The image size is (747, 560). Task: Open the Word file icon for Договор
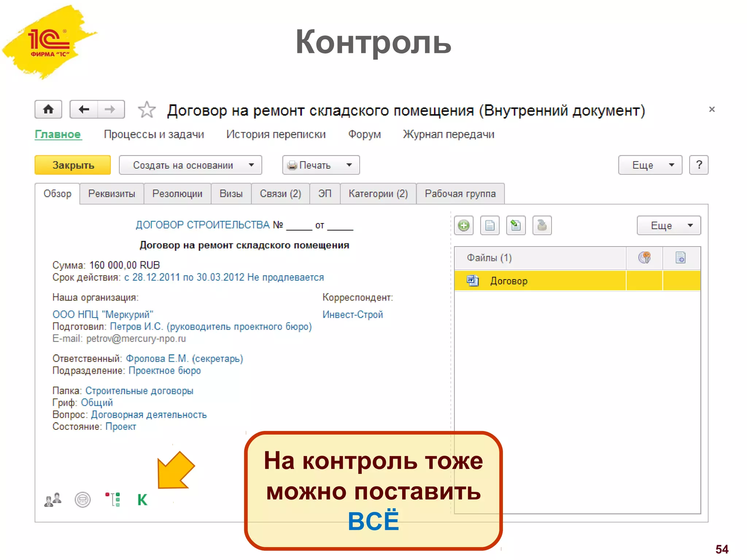[473, 281]
